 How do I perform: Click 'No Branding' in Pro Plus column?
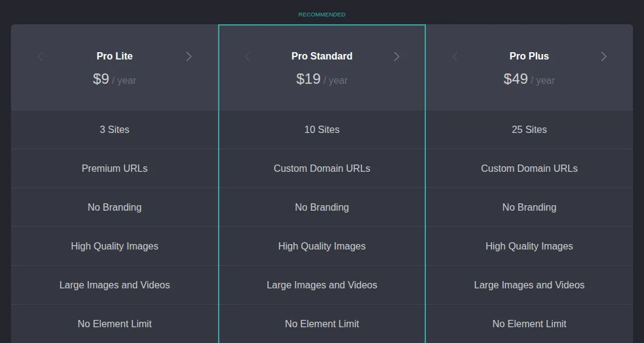pos(529,208)
